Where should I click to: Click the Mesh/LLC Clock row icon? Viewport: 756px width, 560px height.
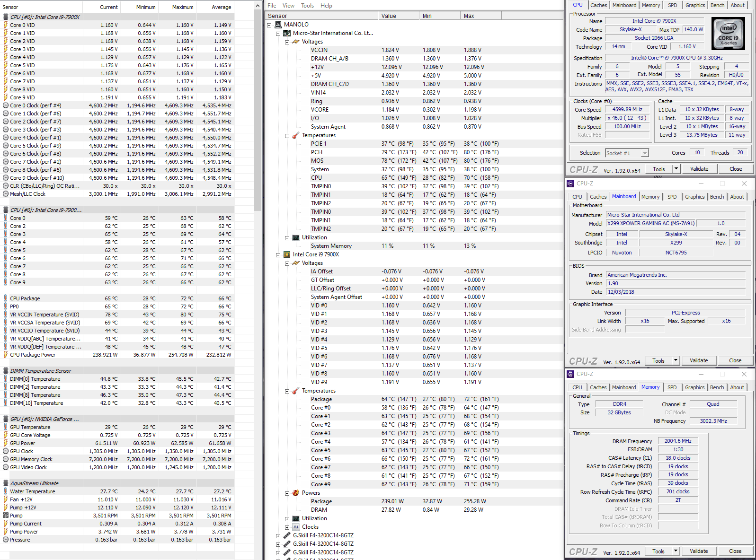coord(6,194)
